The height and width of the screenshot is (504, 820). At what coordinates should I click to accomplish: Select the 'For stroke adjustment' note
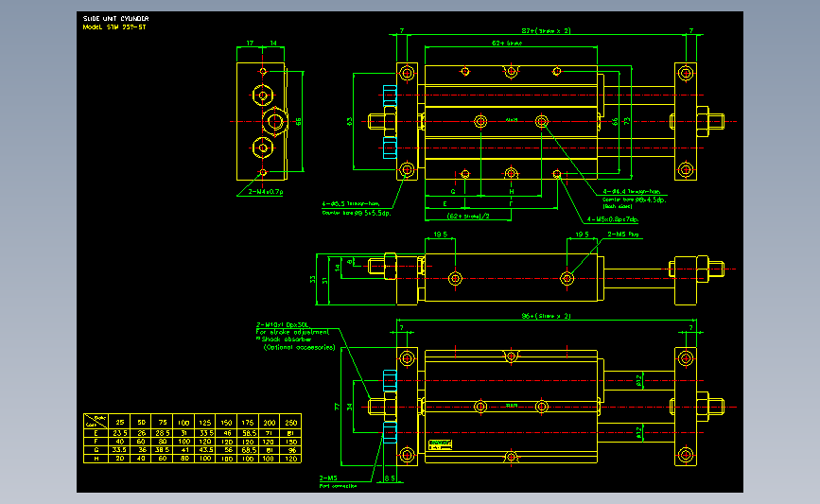[x=293, y=332]
